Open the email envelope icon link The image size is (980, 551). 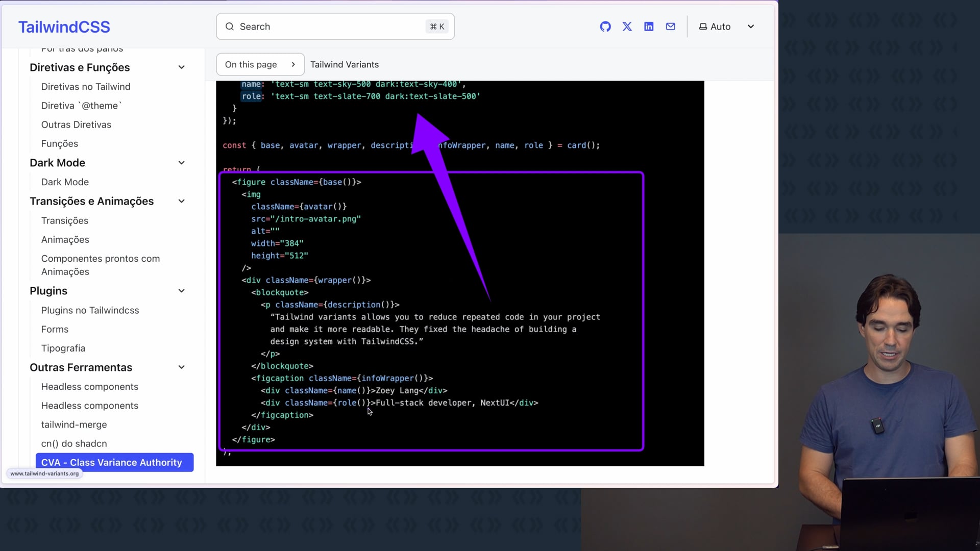pos(671,27)
